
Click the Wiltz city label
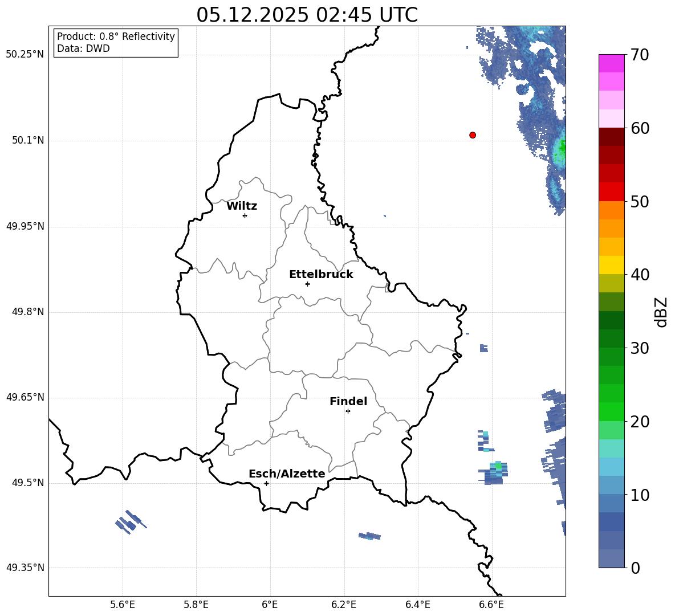(242, 206)
